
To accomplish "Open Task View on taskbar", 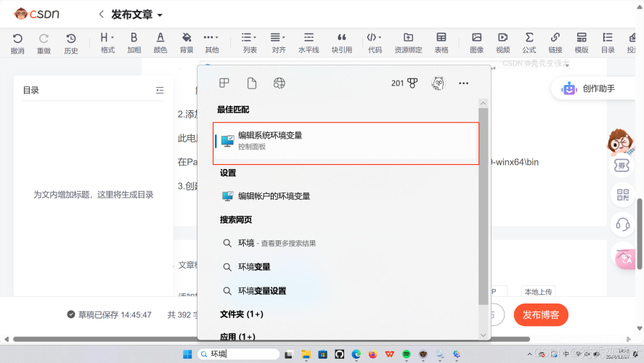I will [x=289, y=354].
